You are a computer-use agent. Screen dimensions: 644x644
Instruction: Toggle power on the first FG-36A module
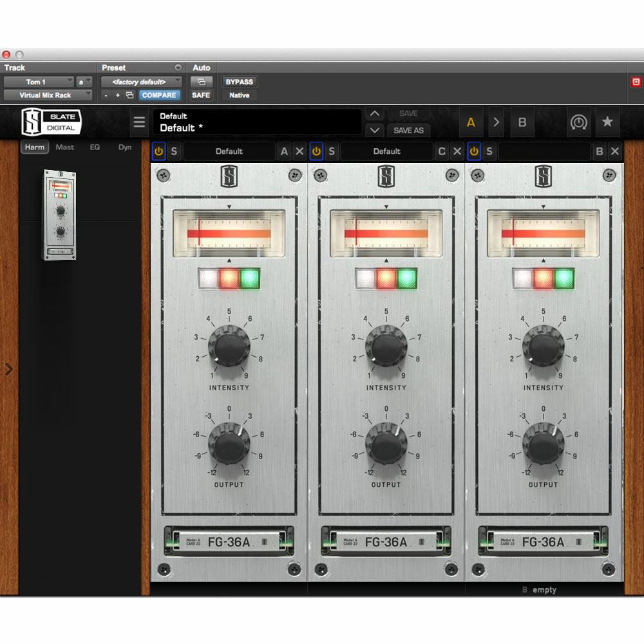click(158, 151)
